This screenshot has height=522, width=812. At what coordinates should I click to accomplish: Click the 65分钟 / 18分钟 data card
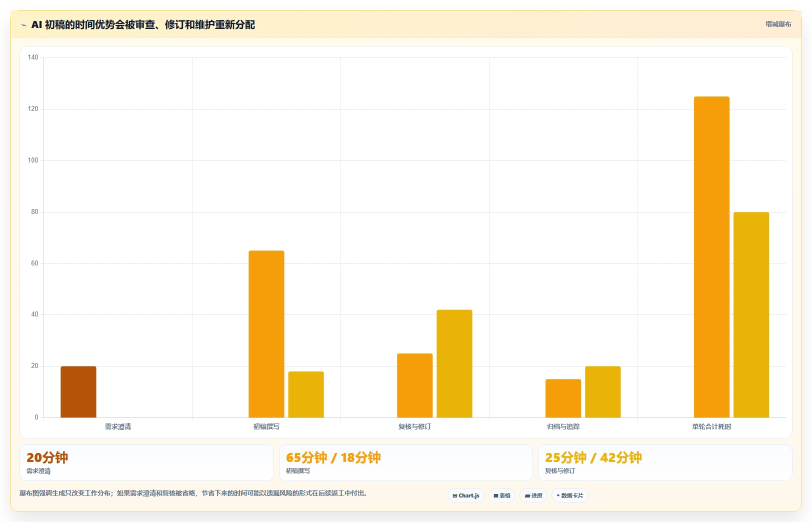[x=406, y=462]
